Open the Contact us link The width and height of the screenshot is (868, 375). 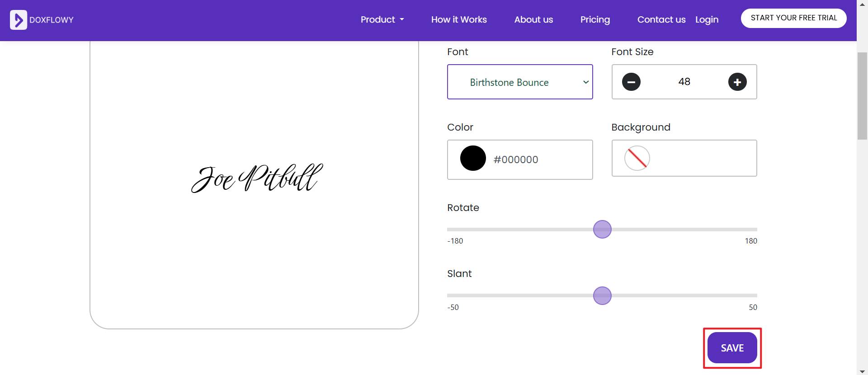[661, 19]
